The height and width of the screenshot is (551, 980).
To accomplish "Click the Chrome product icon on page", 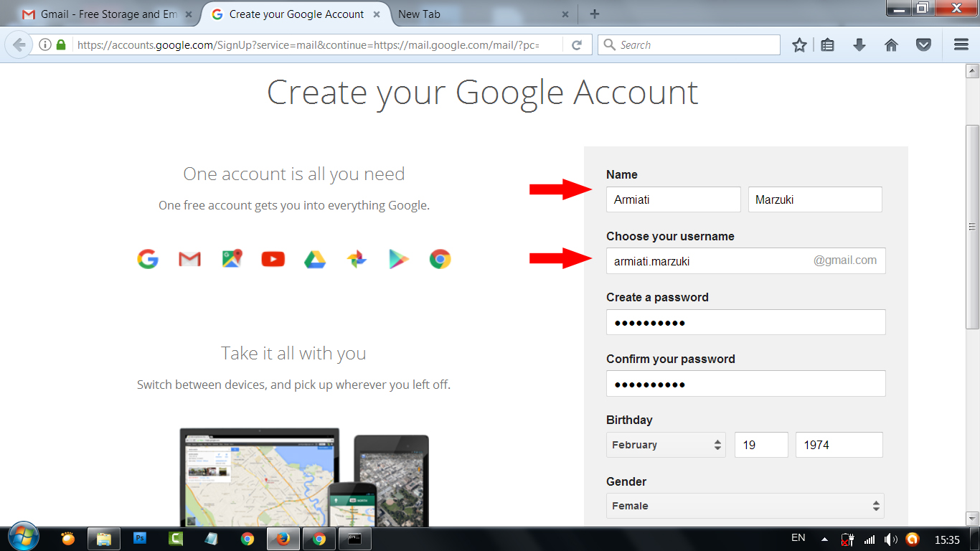I will [440, 259].
